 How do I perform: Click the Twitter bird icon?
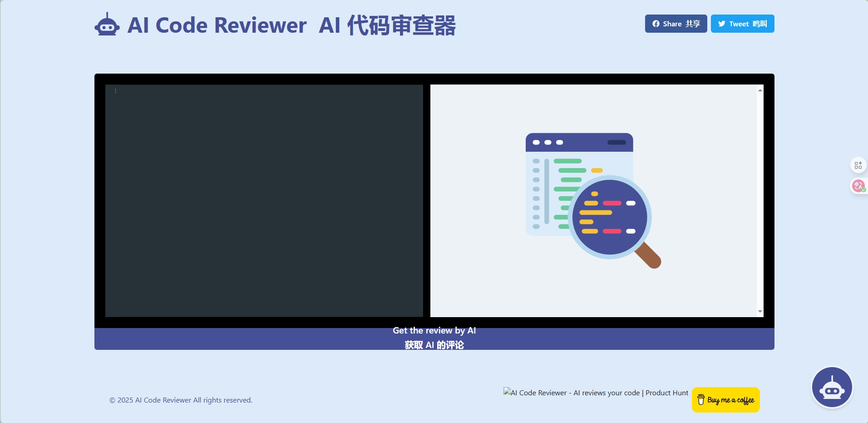tap(721, 24)
